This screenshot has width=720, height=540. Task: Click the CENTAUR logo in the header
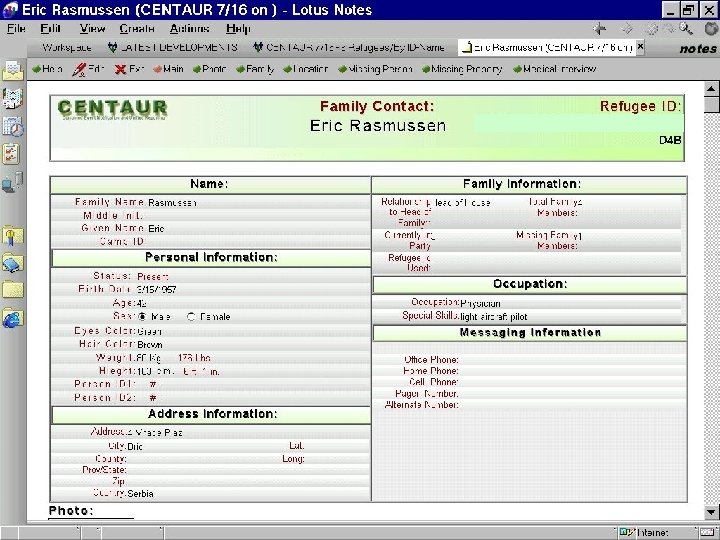(112, 109)
